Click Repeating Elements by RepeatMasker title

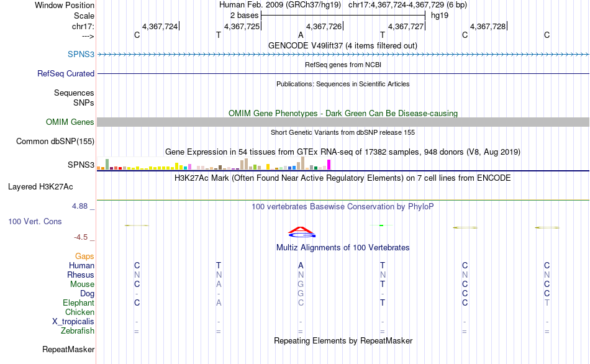(343, 340)
